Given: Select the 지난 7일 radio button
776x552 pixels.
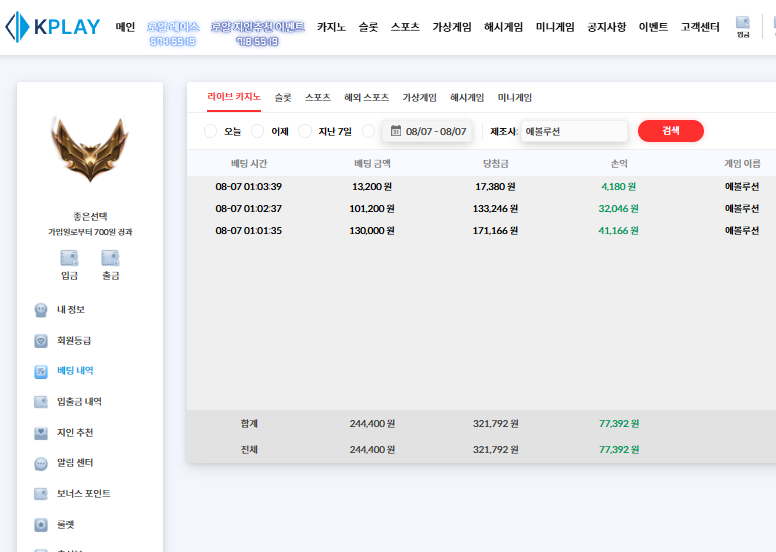Looking at the screenshot, I should tap(305, 131).
